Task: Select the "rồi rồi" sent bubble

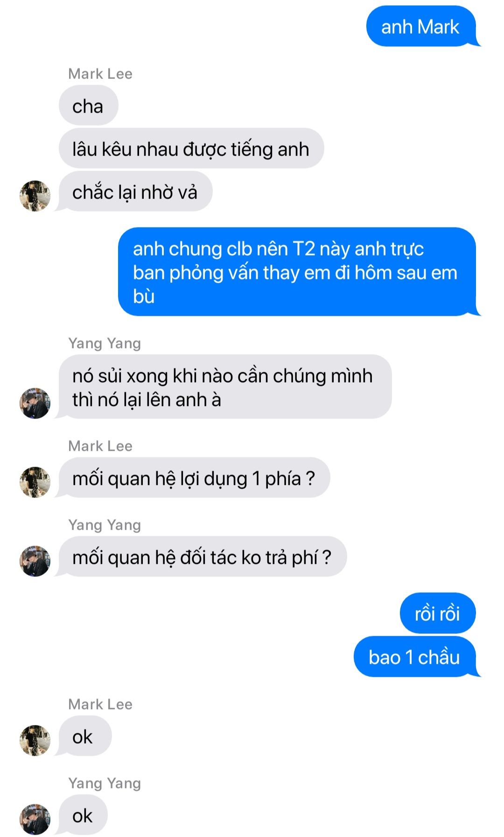Action: point(438,613)
